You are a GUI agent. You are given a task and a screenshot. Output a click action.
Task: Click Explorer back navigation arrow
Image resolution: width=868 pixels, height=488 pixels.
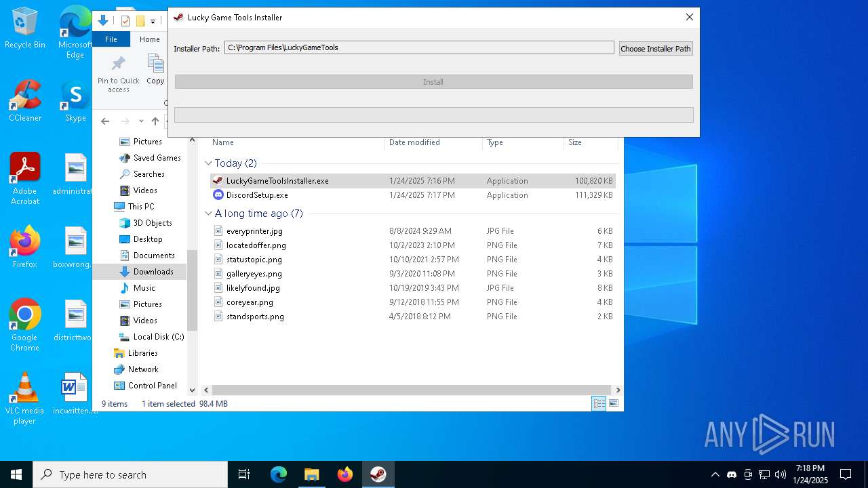pos(105,121)
